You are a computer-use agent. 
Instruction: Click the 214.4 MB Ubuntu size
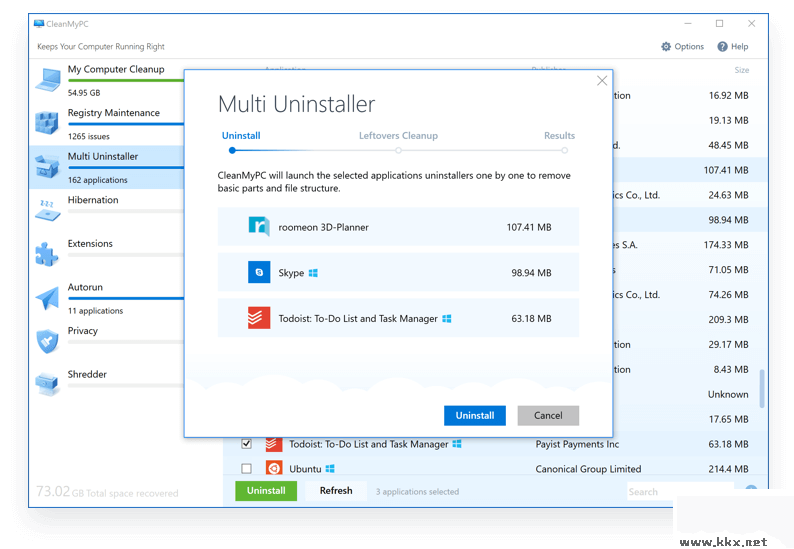(728, 469)
